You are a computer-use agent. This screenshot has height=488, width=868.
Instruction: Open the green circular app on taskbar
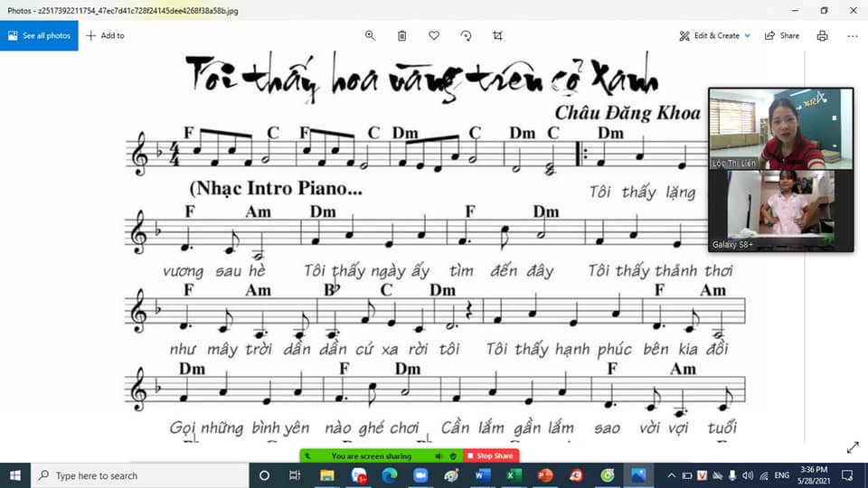tap(608, 475)
